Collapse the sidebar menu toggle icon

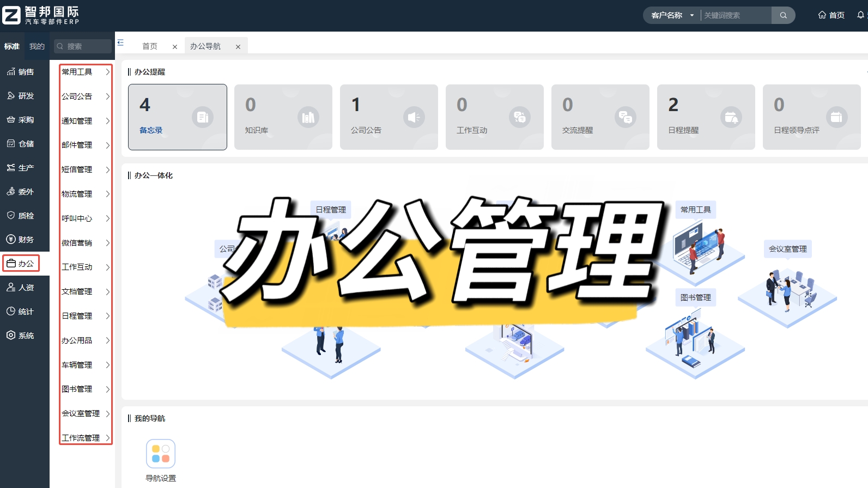[x=120, y=42]
